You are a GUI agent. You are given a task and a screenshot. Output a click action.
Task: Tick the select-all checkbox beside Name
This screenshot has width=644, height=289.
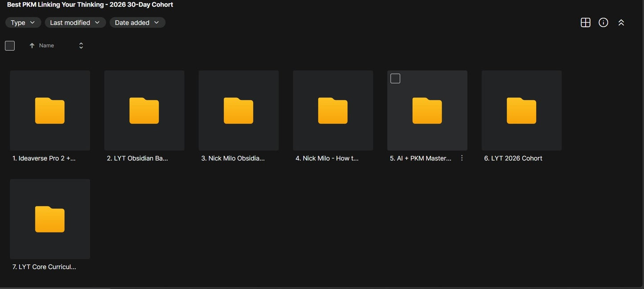coord(10,45)
